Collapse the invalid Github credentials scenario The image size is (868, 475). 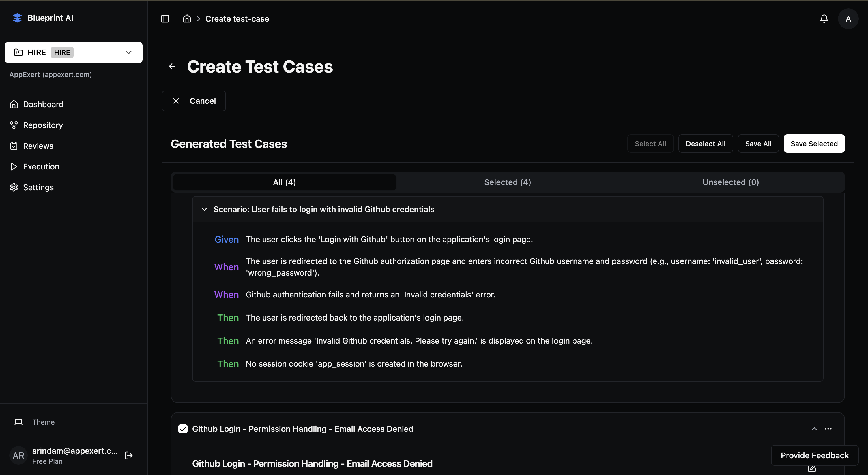tap(204, 209)
